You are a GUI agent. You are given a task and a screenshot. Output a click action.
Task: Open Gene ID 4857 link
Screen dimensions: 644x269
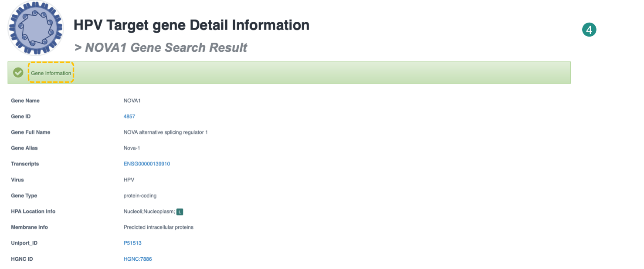click(129, 117)
